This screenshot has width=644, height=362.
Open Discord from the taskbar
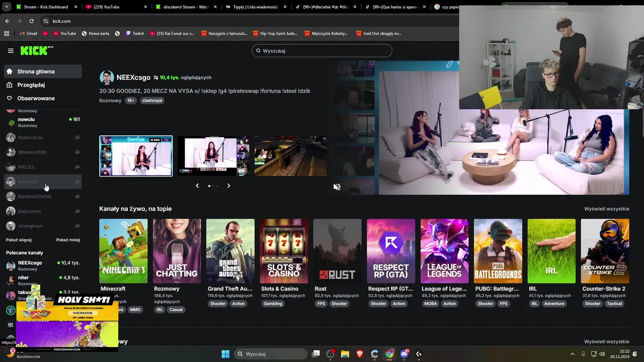[404, 354]
